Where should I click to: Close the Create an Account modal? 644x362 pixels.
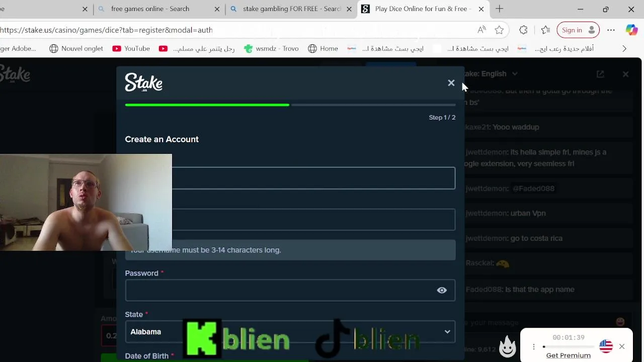451,83
